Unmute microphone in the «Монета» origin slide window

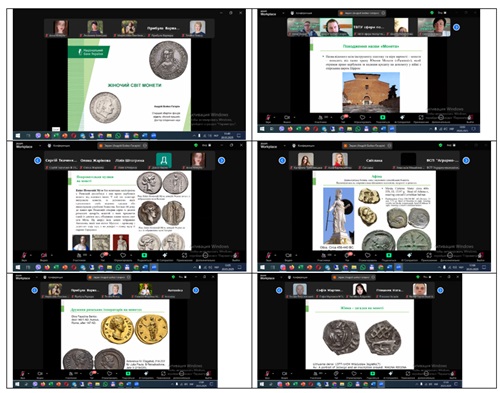tap(268, 118)
